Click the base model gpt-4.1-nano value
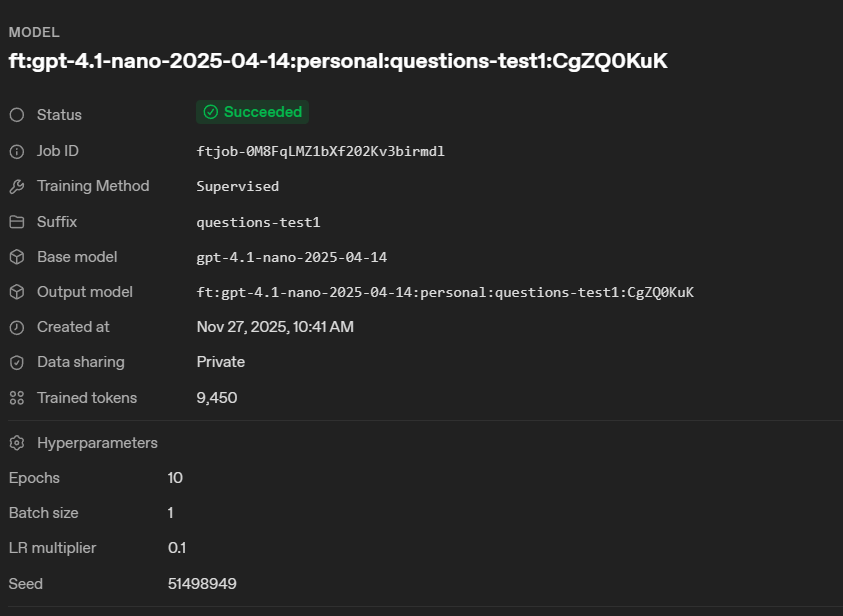This screenshot has height=616, width=843. tap(291, 257)
